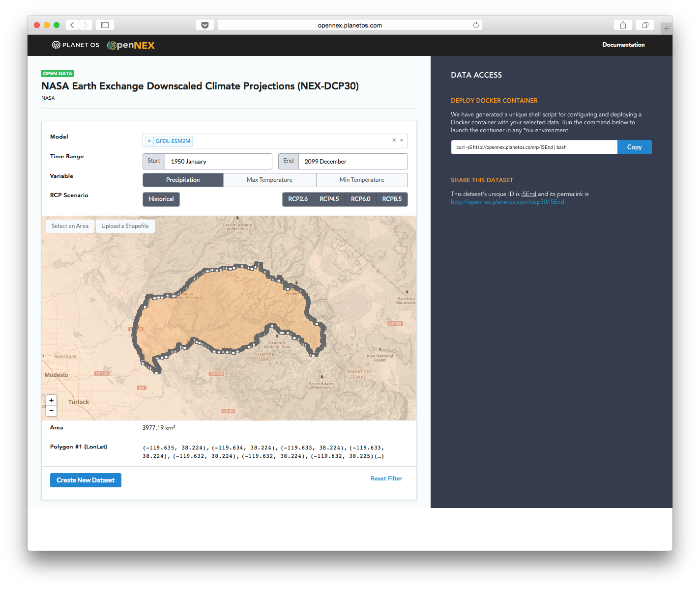
Task: Select the Min Temperature variable
Action: (362, 180)
